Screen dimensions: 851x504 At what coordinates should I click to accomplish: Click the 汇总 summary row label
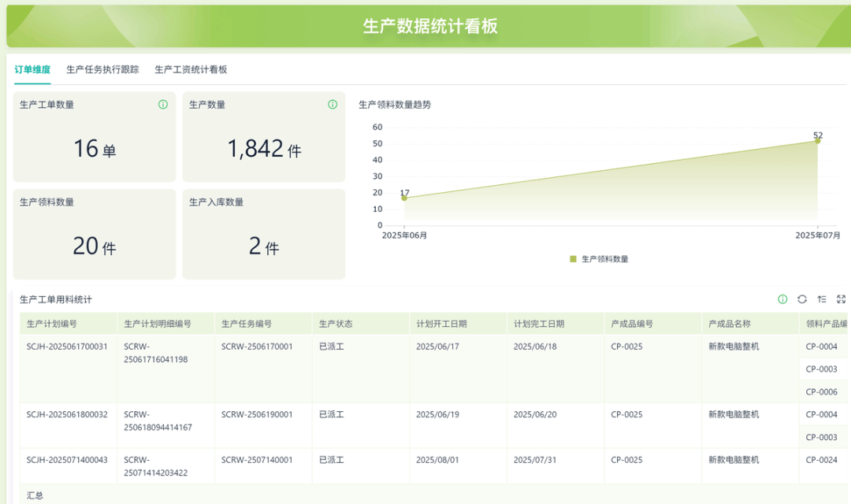click(35, 495)
